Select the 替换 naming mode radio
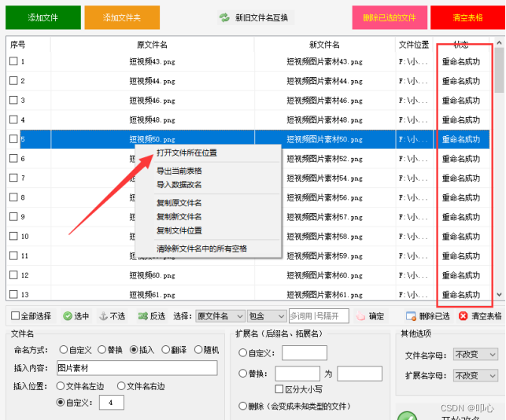The image size is (506, 420). [102, 350]
